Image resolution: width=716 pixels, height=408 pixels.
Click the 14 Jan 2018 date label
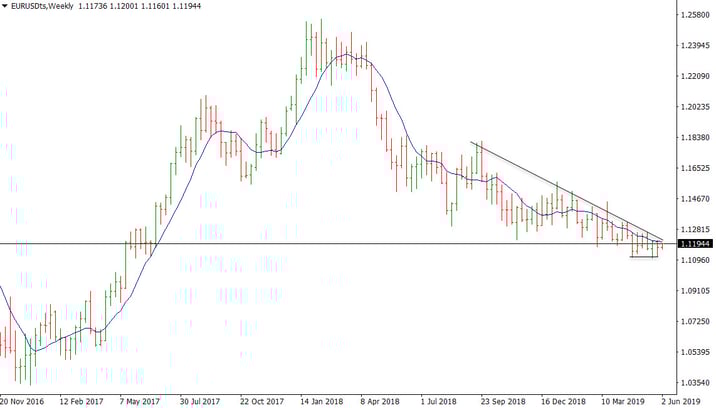tap(321, 402)
